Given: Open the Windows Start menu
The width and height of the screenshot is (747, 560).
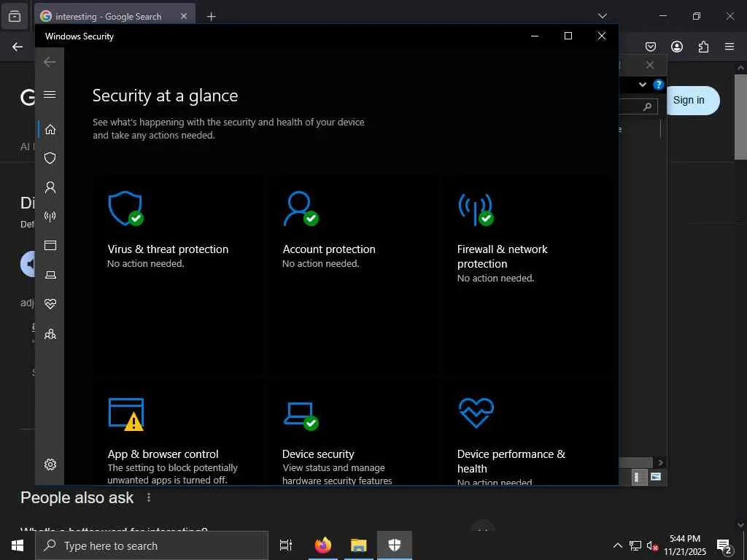Looking at the screenshot, I should point(18,545).
